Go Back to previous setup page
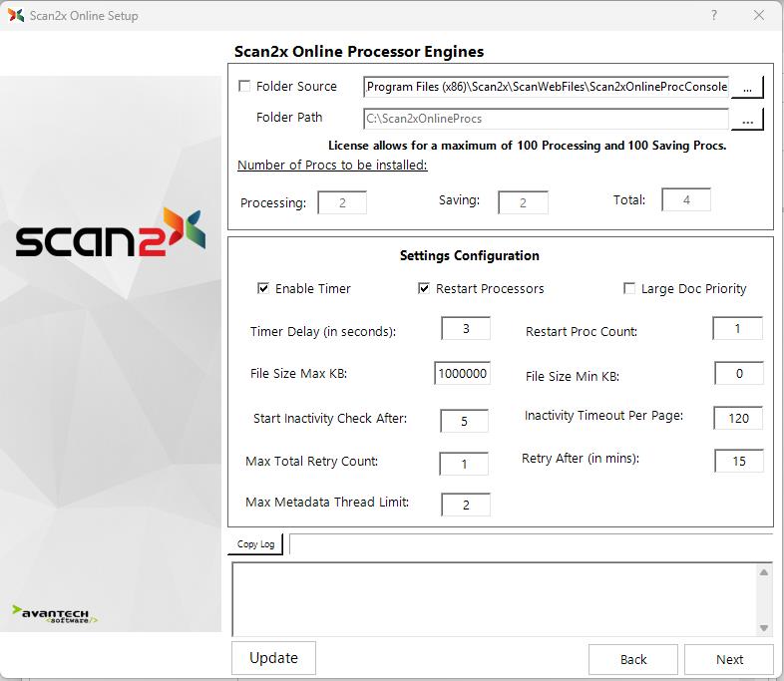This screenshot has height=681, width=784. pos(633,659)
